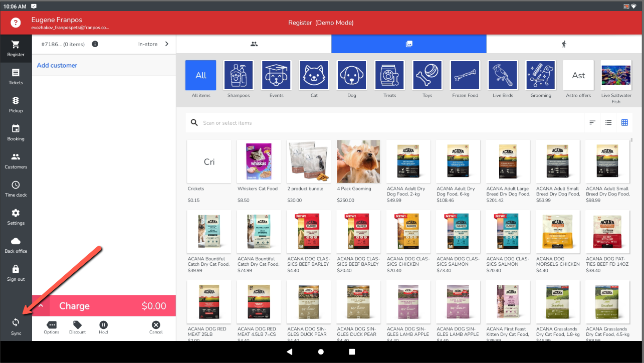Viewport: 644px width, 363px height.
Task: Switch to grid view
Action: 624,123
